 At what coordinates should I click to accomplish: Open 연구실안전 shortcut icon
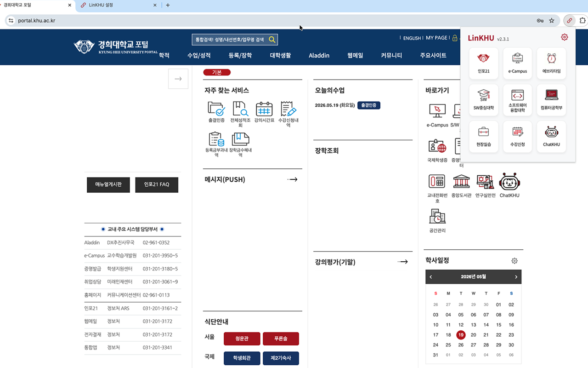[x=485, y=186]
